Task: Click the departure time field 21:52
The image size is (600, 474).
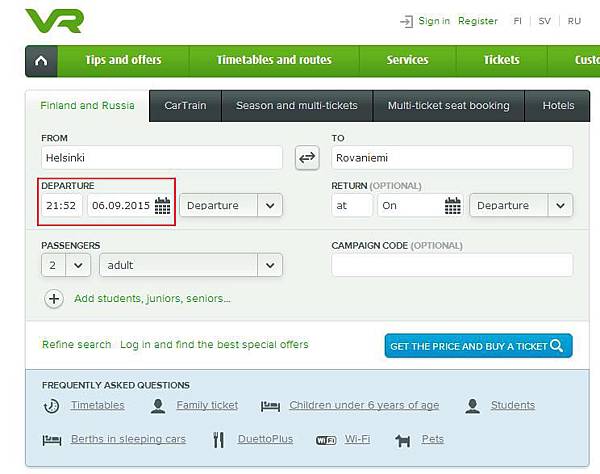Action: (x=62, y=205)
